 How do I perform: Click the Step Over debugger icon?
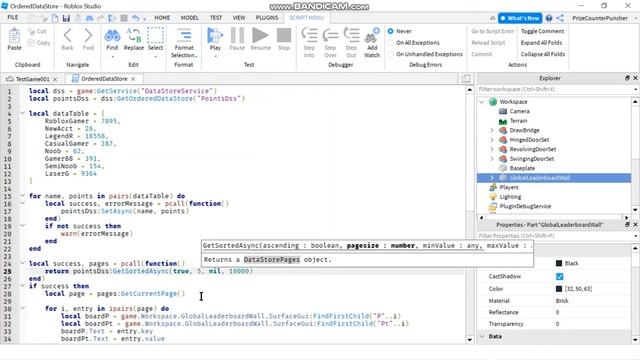pos(330,36)
